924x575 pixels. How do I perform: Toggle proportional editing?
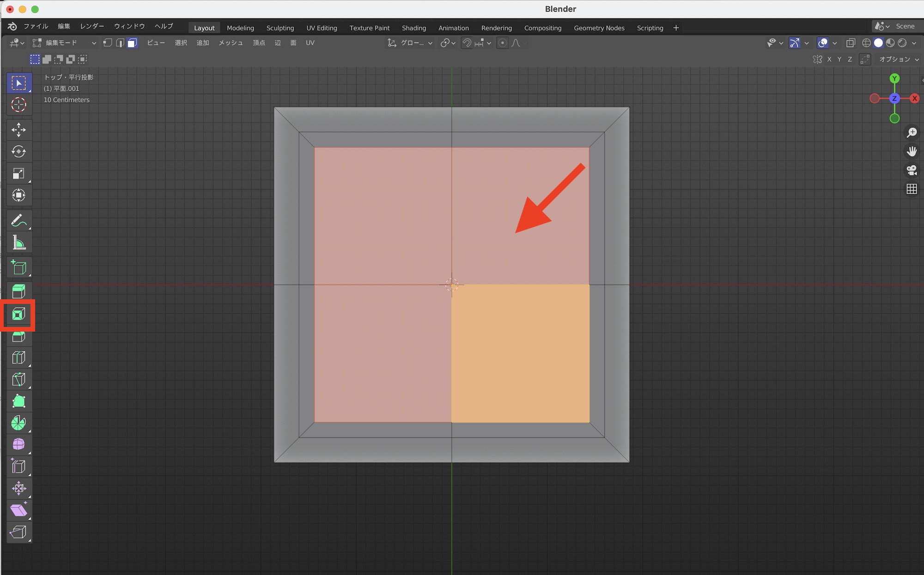tap(502, 43)
